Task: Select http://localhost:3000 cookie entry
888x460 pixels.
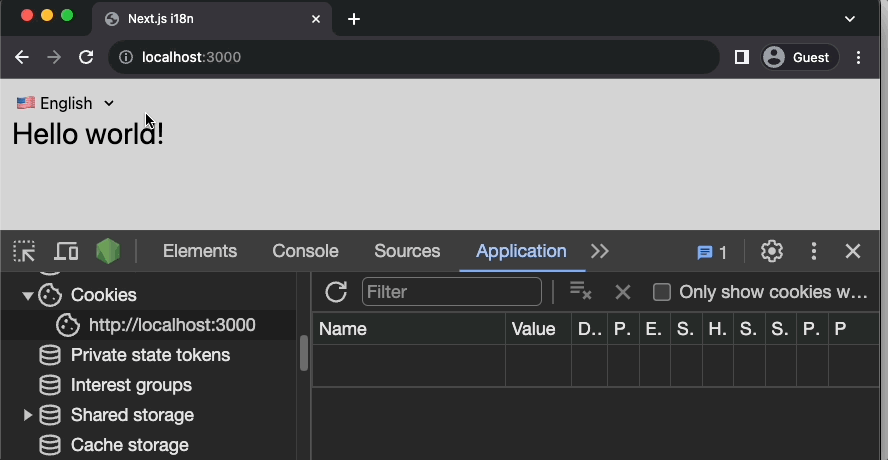Action: click(x=171, y=325)
